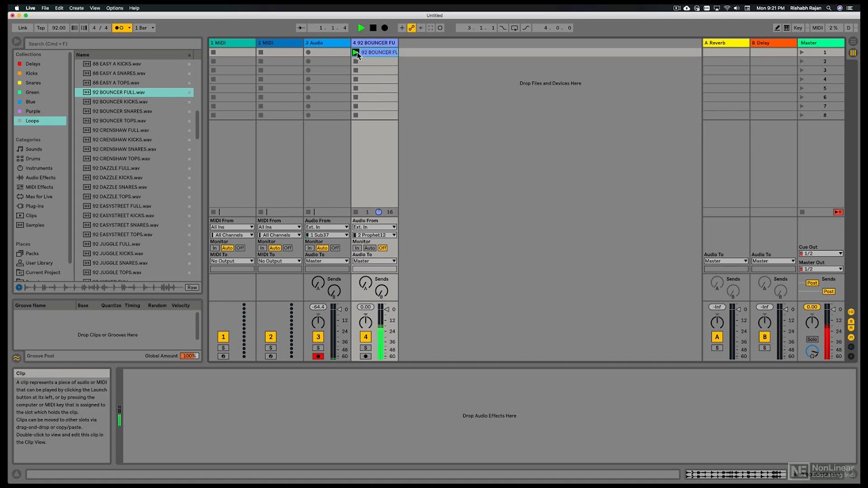
Task: Mute track 3 via its activator button
Action: (317, 337)
